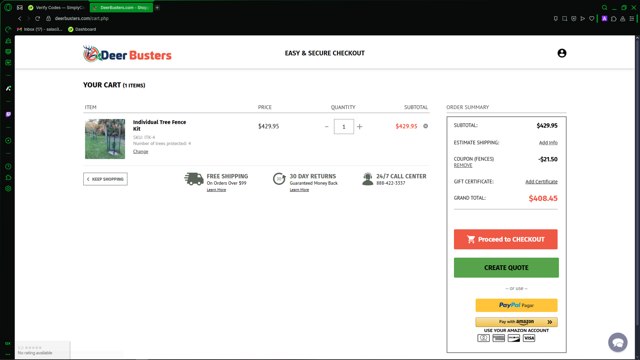
Task: Open the live chat bubble icon
Action: (618, 342)
